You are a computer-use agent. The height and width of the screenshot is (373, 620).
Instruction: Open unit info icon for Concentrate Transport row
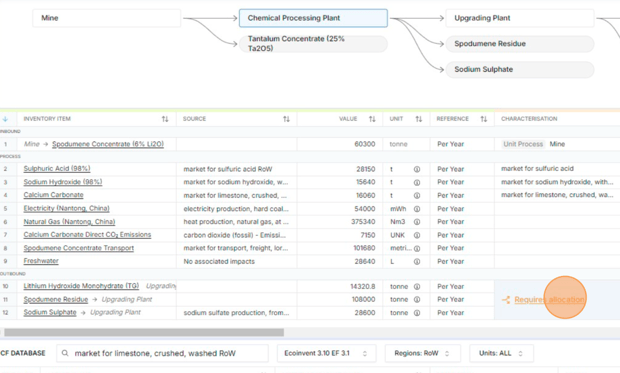(x=417, y=248)
